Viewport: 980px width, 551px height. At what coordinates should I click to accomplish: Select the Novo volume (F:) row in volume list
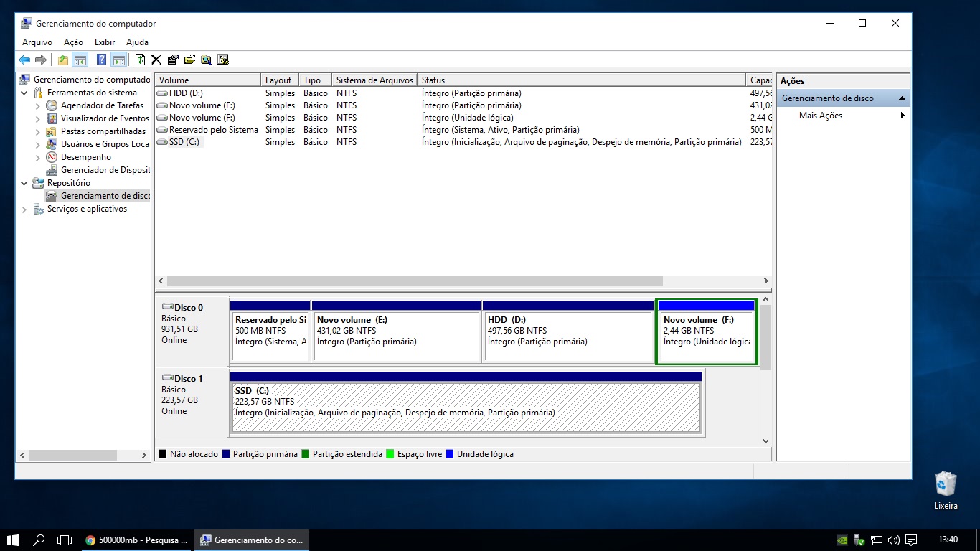(x=463, y=118)
